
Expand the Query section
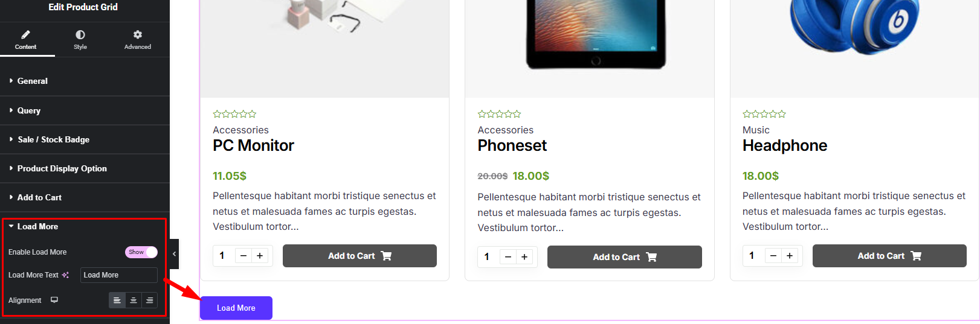(x=29, y=110)
